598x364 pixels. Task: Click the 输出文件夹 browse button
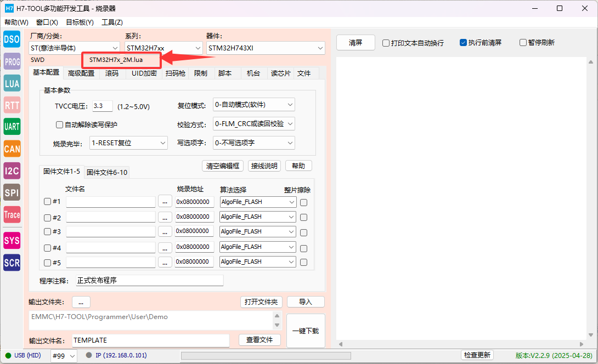click(81, 302)
